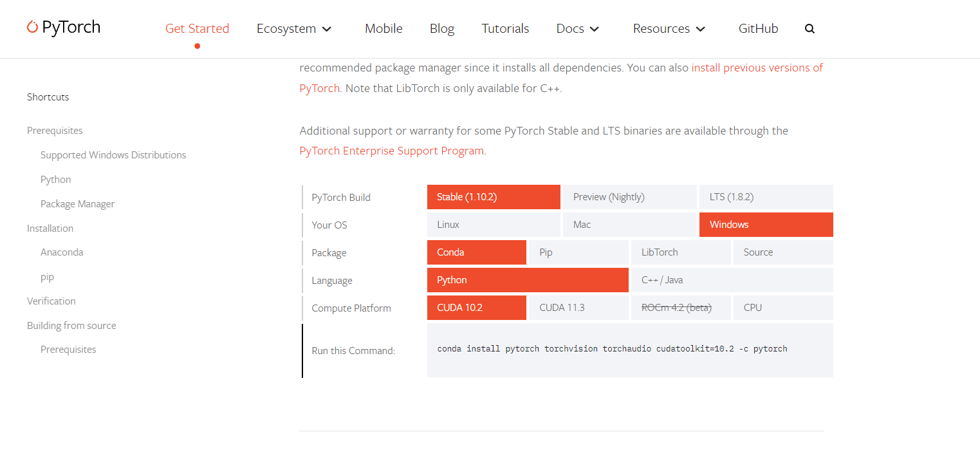
Task: Click the Shortcuts sidebar heading
Action: 48,97
